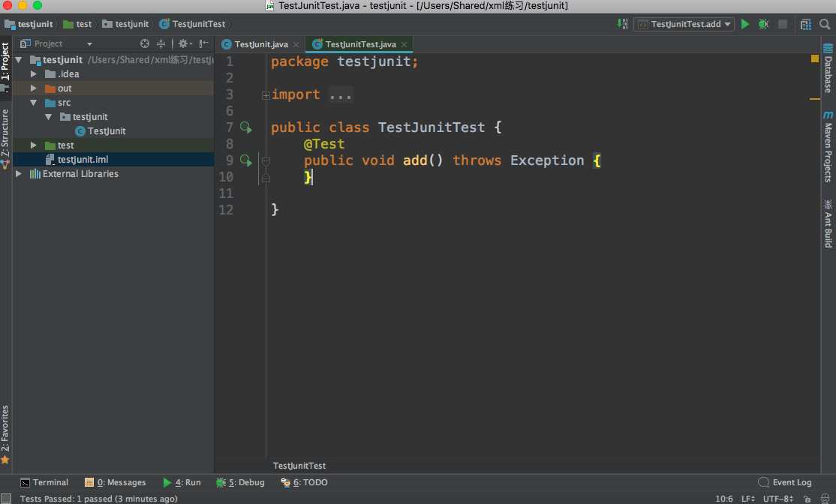Click the line number 12 in gutter
The width and height of the screenshot is (836, 504).
point(226,210)
